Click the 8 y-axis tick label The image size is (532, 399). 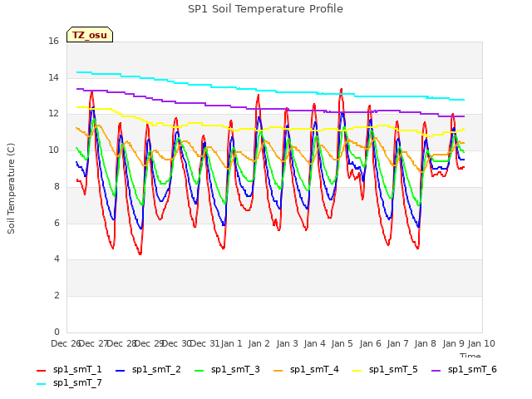[x=57, y=186]
